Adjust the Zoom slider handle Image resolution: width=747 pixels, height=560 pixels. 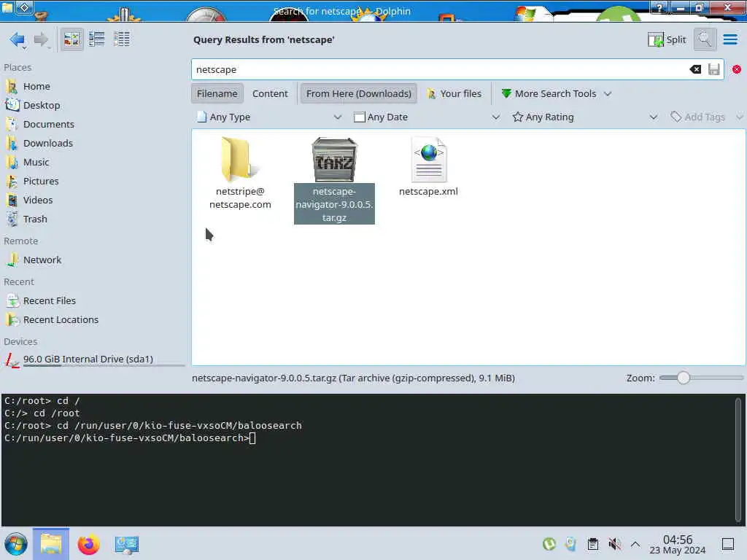click(683, 378)
